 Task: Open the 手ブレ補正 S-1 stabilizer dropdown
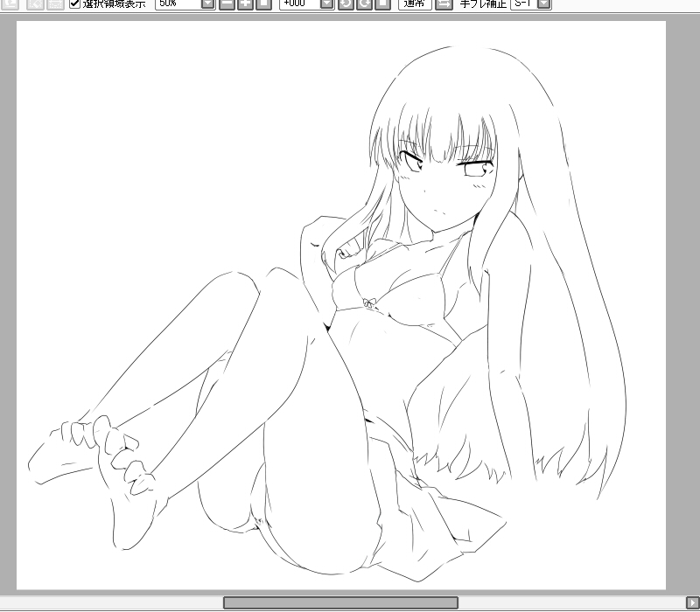tap(543, 3)
